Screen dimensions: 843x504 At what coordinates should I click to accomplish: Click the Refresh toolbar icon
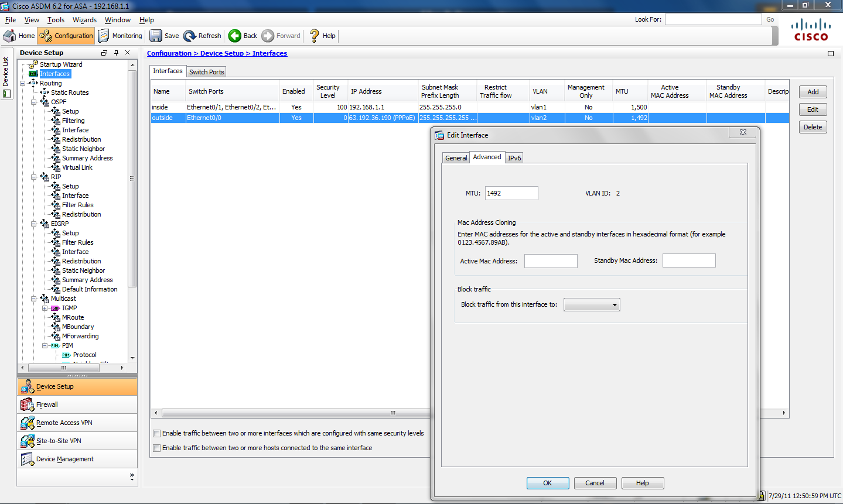click(x=190, y=36)
